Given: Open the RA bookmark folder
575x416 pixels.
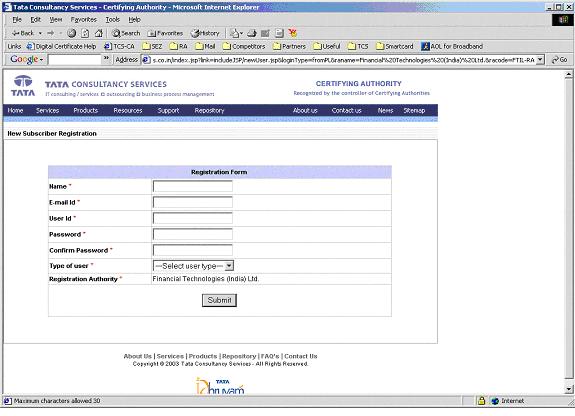Looking at the screenshot, I should [x=179, y=47].
